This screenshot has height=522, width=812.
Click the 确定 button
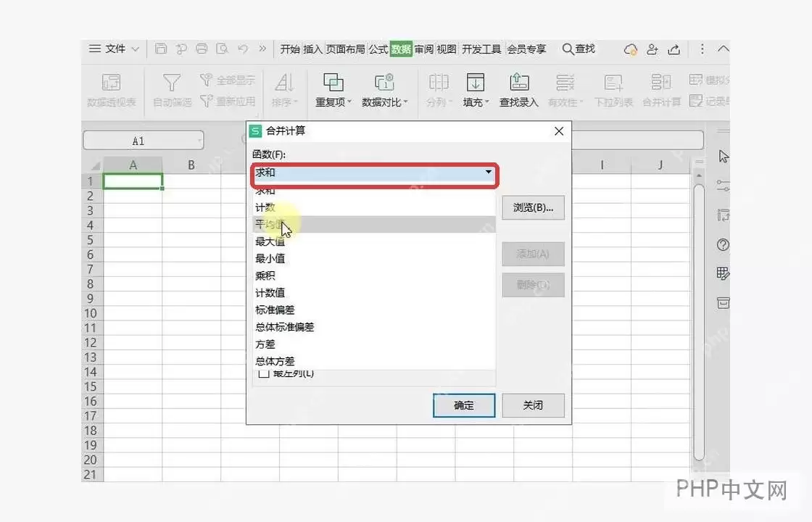[464, 405]
